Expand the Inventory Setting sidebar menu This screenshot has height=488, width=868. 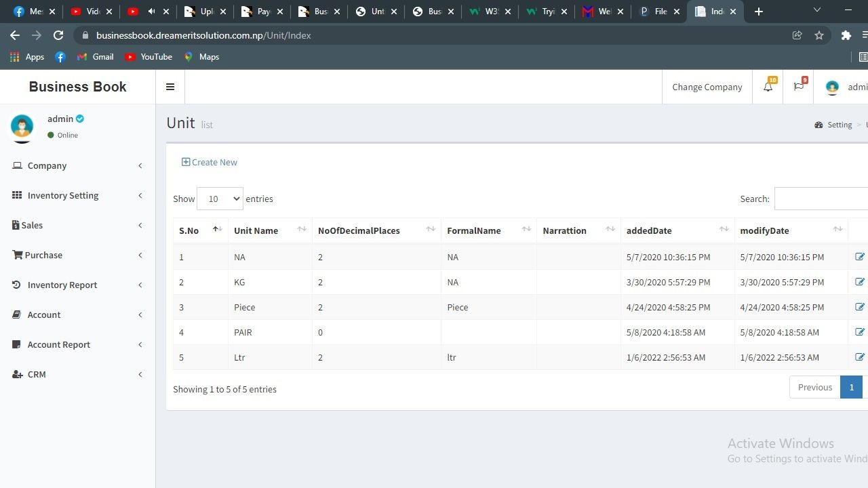click(x=63, y=195)
